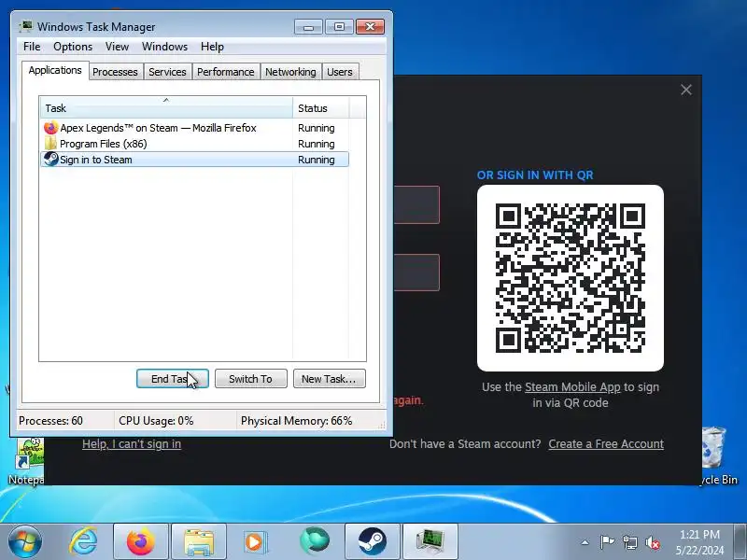Open Windows Media Player taskbar icon
The width and height of the screenshot is (747, 560).
coord(255,541)
